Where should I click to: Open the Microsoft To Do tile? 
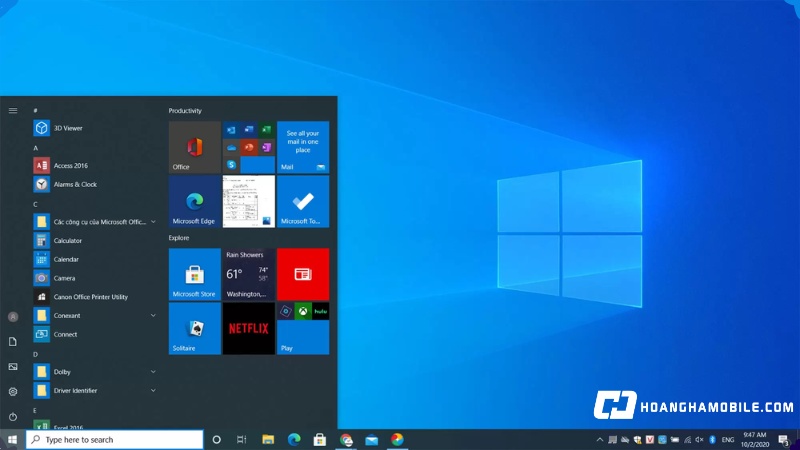(x=303, y=202)
